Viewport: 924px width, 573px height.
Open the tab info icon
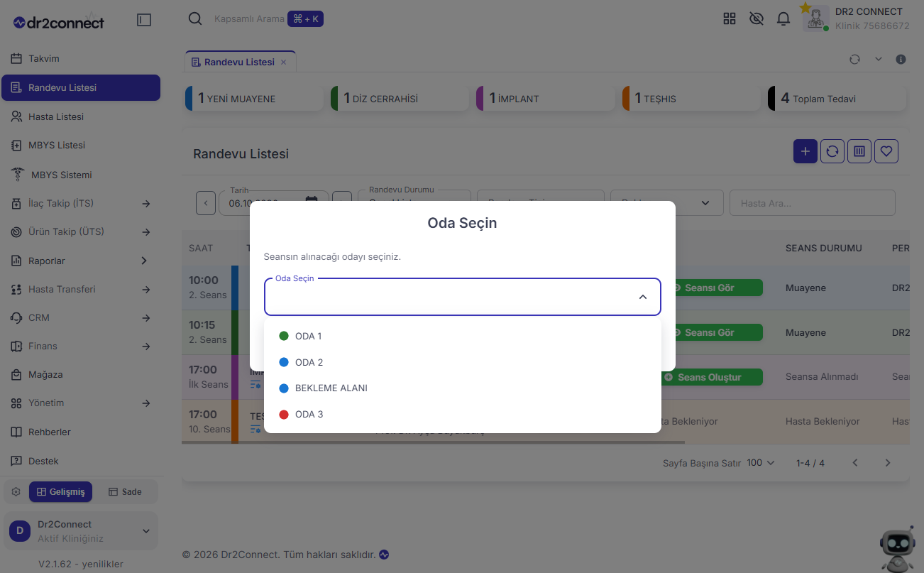tap(901, 60)
